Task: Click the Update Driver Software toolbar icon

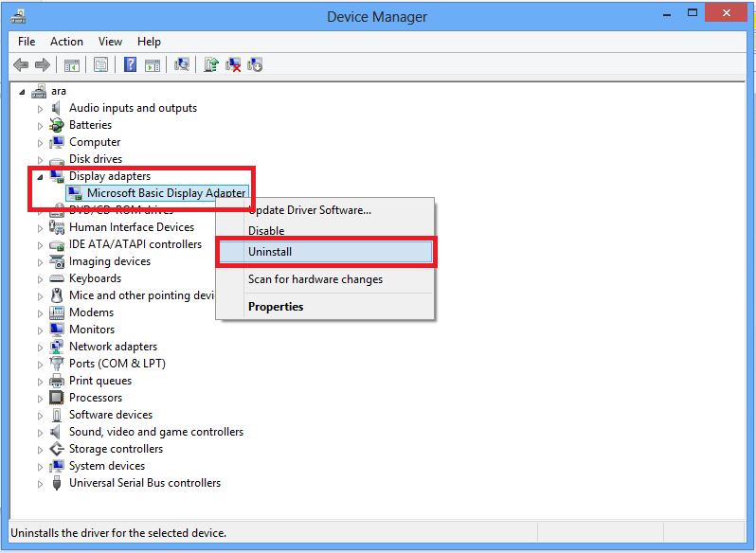Action: tap(211, 64)
